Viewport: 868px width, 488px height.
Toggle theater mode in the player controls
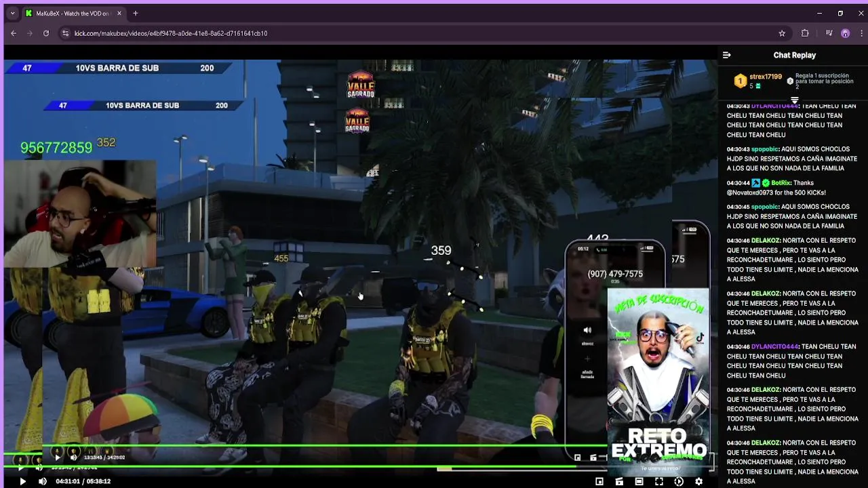point(639,481)
